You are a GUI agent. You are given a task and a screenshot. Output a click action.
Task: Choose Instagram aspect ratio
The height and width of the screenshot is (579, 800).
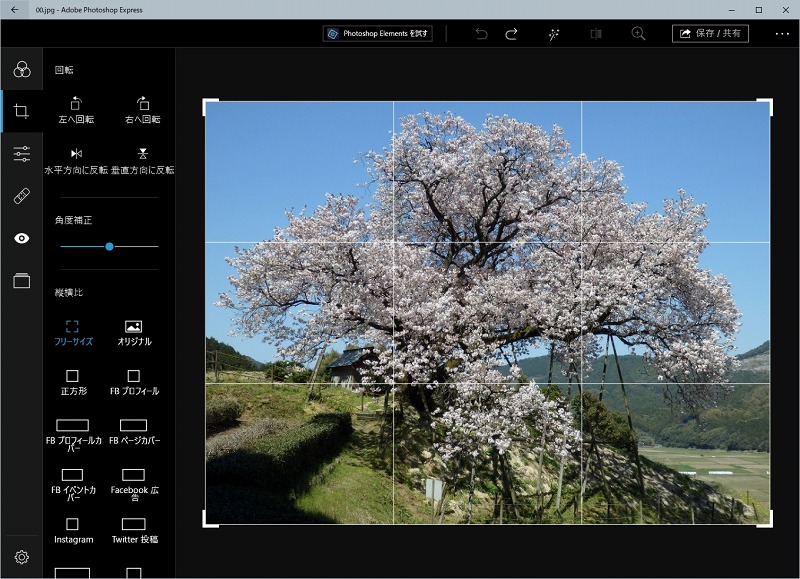pos(73,532)
